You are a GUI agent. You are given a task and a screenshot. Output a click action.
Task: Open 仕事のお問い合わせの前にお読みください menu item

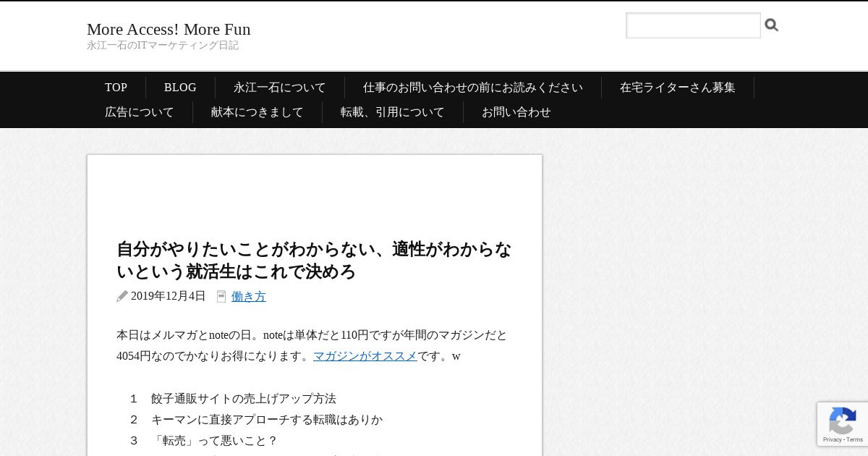[x=473, y=88]
